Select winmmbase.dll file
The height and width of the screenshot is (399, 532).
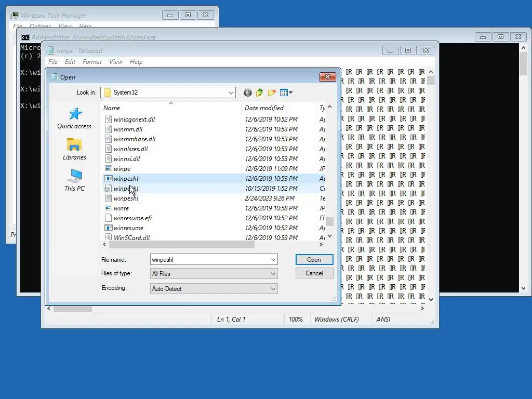point(135,139)
